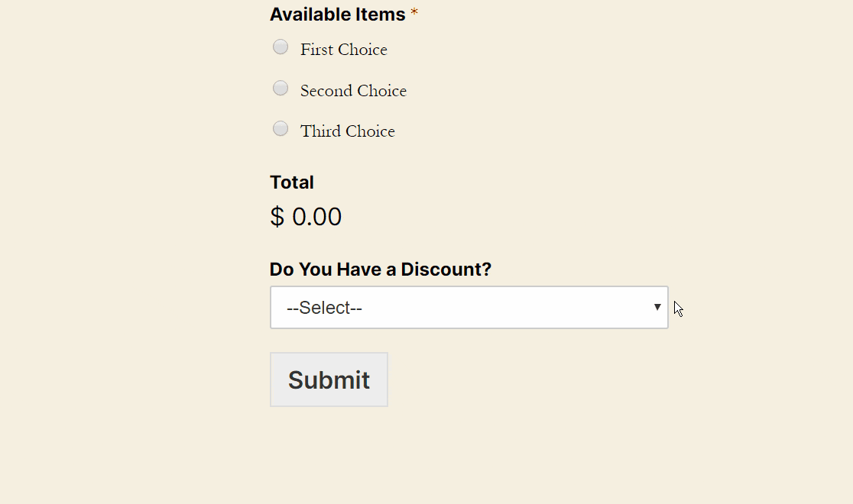The width and height of the screenshot is (853, 504).
Task: Select the Third Choice radio button
Action: (281, 128)
